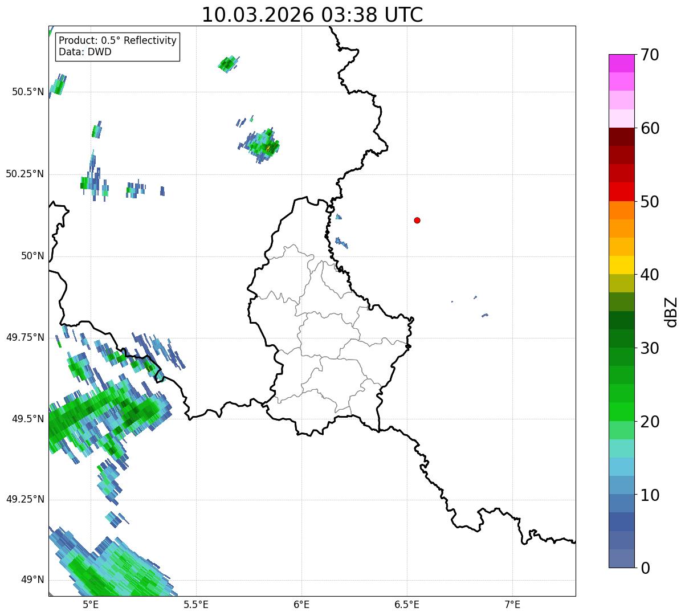Click the radar echo cell near 50.35°N 5.8°E
This screenshot has height=616, width=685.
coord(261,145)
